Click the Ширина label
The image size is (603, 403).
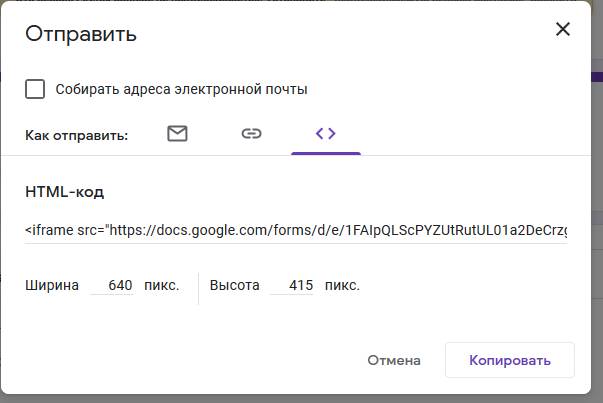click(x=52, y=286)
